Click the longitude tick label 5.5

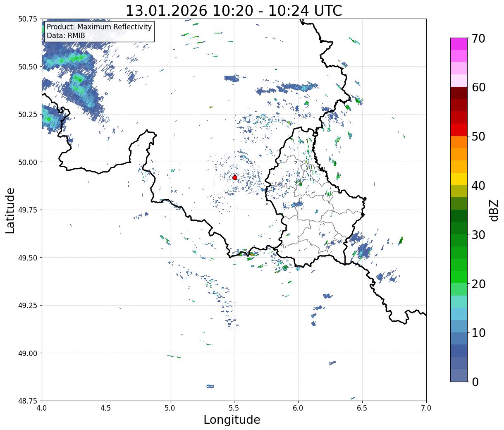pyautogui.click(x=234, y=408)
